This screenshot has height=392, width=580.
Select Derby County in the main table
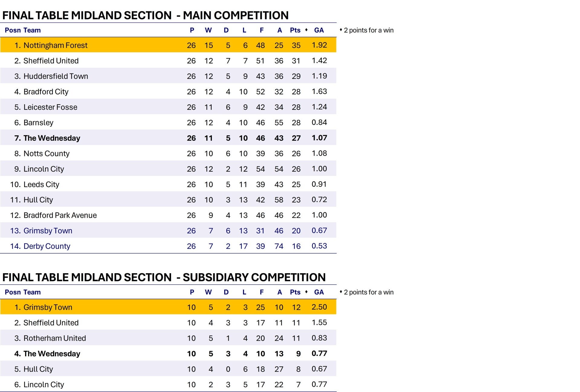[47, 246]
